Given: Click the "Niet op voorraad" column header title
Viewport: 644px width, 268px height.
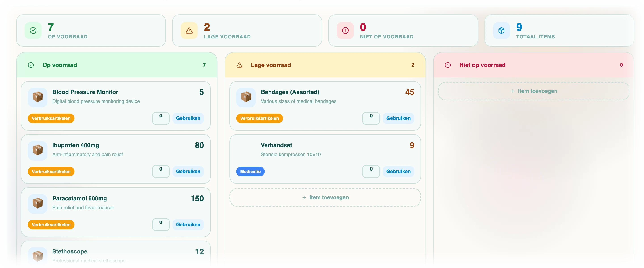Looking at the screenshot, I should coord(482,65).
